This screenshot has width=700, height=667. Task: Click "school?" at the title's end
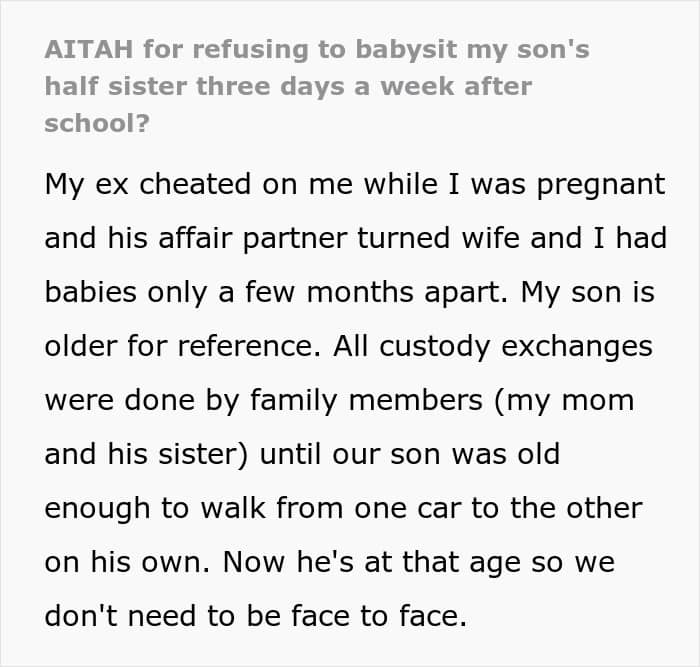click(94, 122)
